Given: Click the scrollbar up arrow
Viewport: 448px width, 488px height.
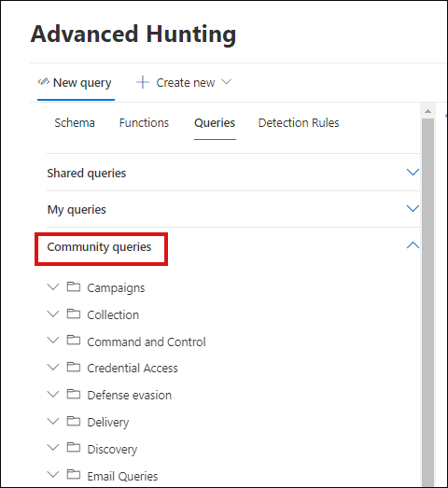Looking at the screenshot, I should (x=427, y=111).
